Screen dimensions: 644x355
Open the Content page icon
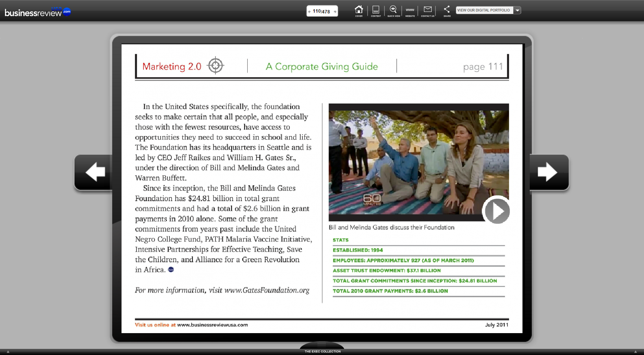pyautogui.click(x=376, y=10)
